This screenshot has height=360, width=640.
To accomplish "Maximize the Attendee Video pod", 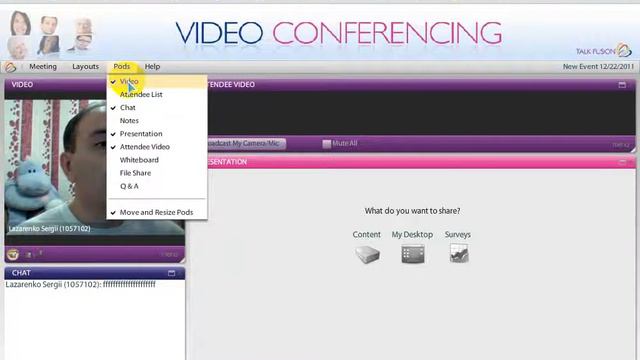I will (622, 85).
